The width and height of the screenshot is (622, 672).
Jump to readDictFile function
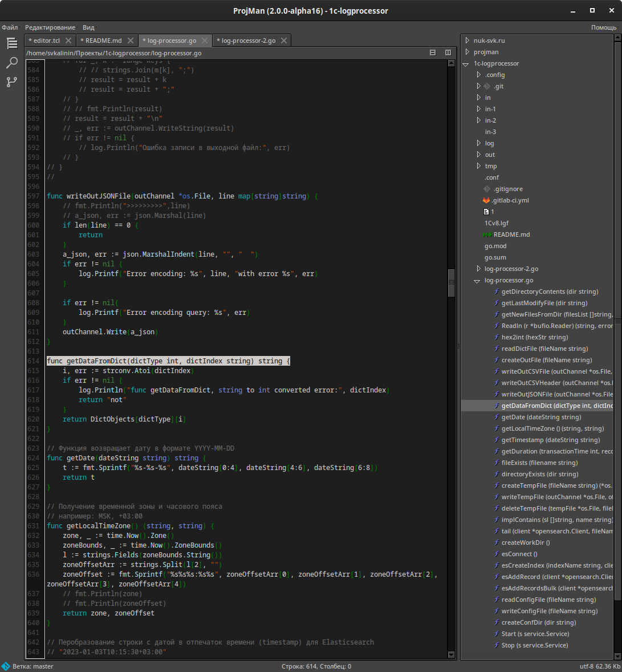pyautogui.click(x=544, y=349)
